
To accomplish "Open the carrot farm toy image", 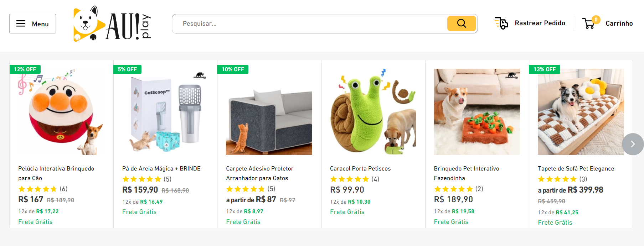I will click(x=477, y=112).
